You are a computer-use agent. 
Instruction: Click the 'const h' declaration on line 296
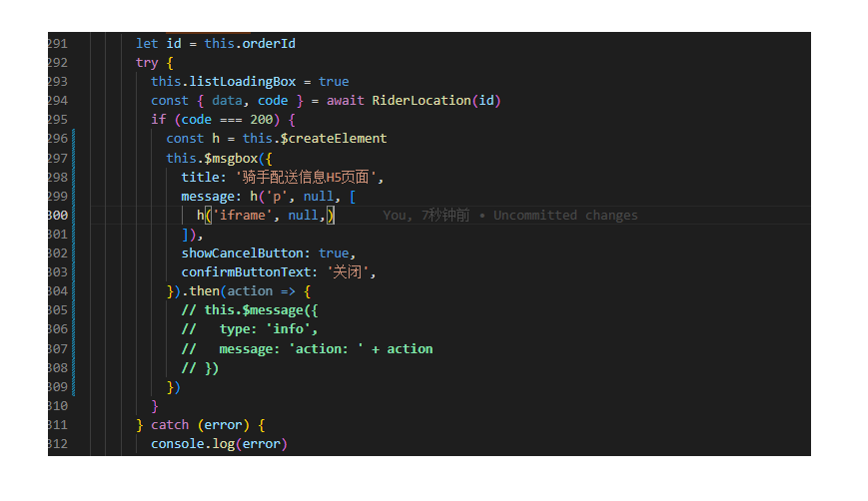[193, 139]
